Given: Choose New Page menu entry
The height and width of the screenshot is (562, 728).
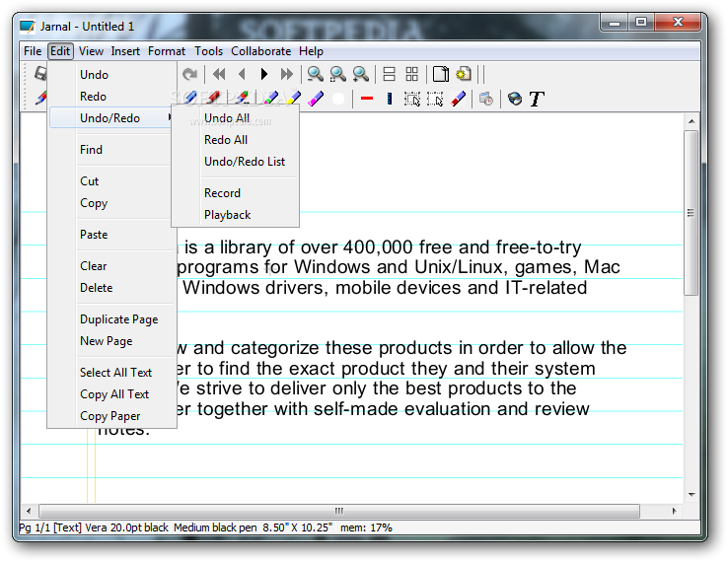Looking at the screenshot, I should coord(110,341).
